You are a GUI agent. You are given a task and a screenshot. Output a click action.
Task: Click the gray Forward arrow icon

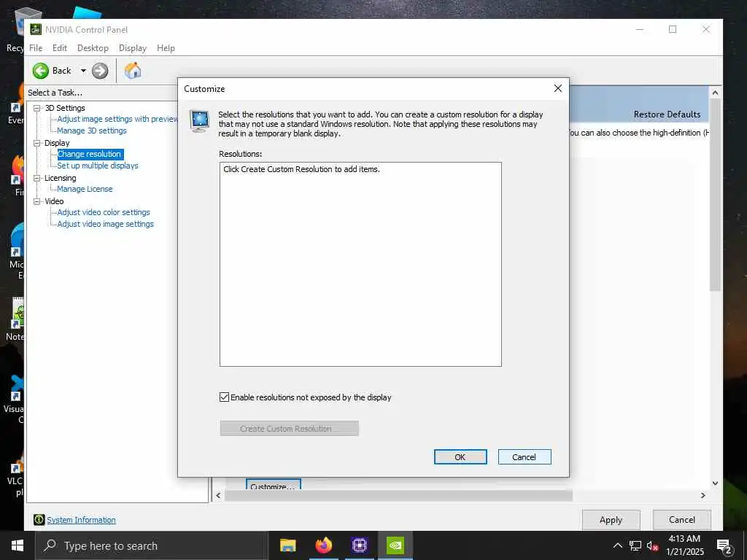[x=99, y=71]
